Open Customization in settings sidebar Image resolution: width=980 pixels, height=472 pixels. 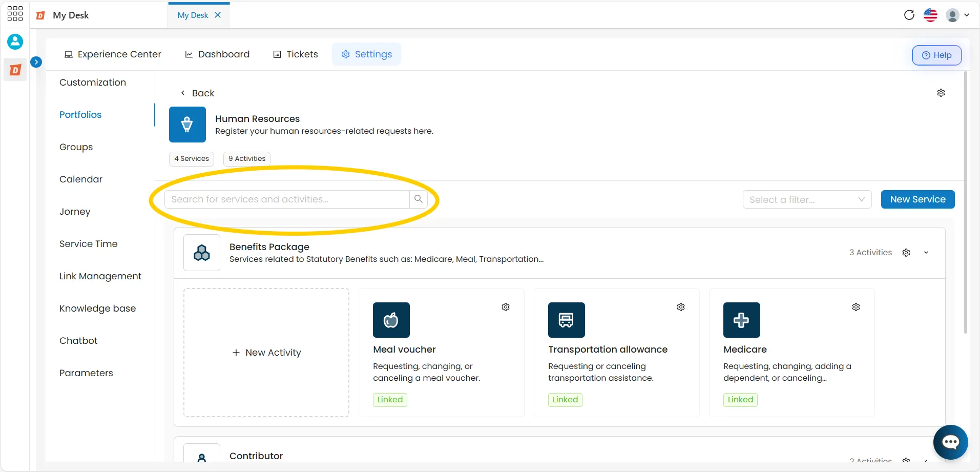pyautogui.click(x=93, y=83)
